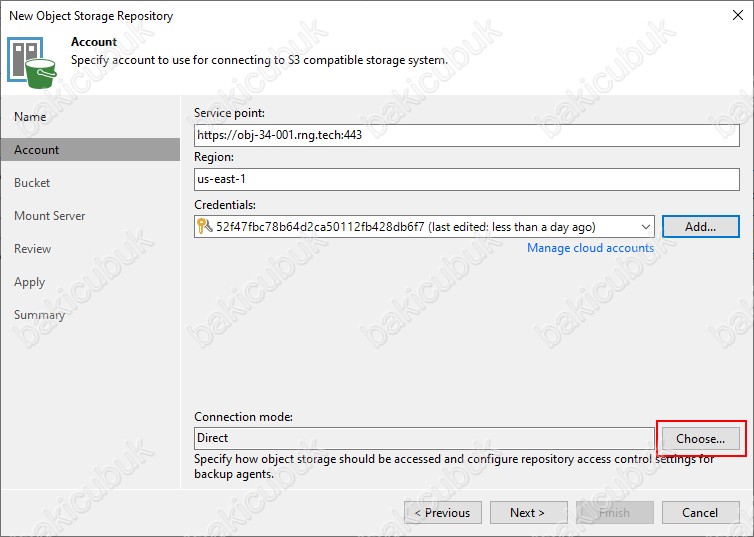Click the Specify account description line

point(260,61)
